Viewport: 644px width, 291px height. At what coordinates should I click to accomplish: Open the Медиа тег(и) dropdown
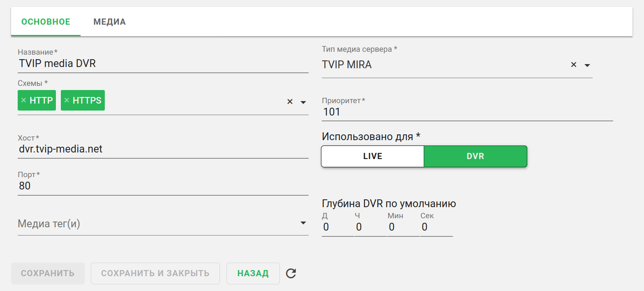point(303,223)
